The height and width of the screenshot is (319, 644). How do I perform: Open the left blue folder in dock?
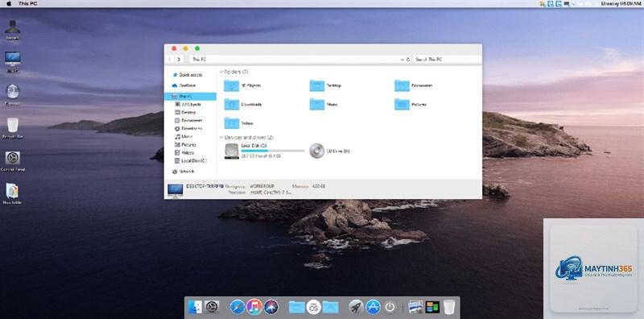(296, 307)
